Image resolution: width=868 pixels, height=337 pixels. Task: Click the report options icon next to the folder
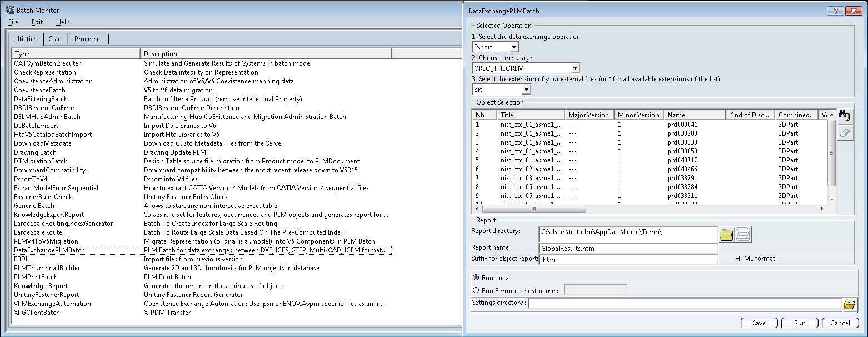(x=744, y=235)
